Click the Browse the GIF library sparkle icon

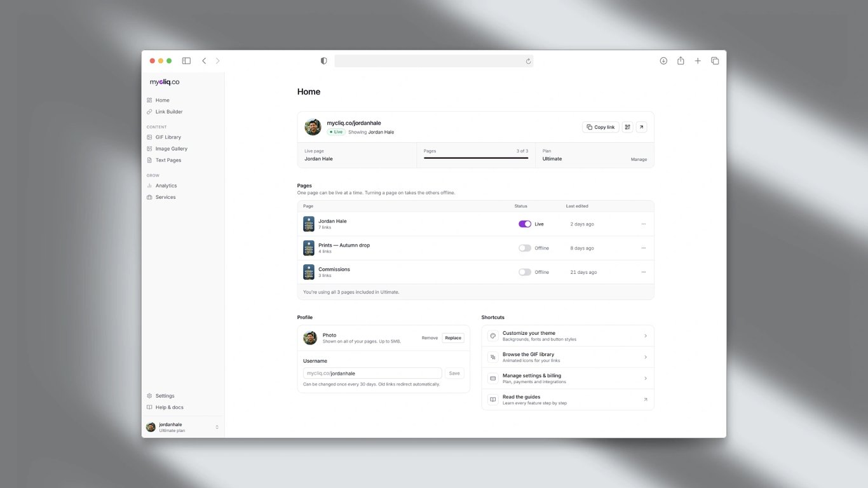coord(492,357)
